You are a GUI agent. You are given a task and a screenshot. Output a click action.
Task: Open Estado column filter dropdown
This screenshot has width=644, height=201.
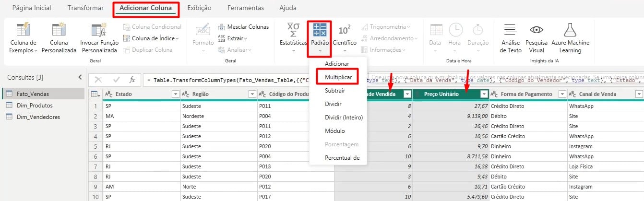click(x=175, y=94)
